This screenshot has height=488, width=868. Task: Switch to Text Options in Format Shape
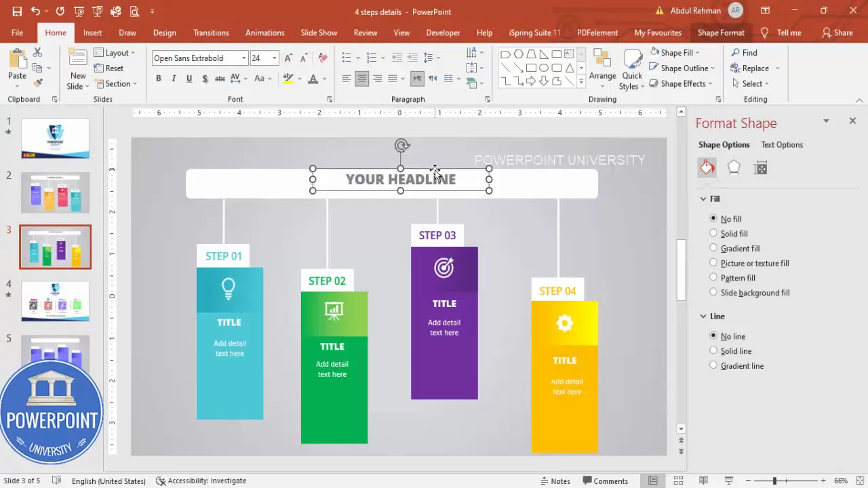pos(781,144)
